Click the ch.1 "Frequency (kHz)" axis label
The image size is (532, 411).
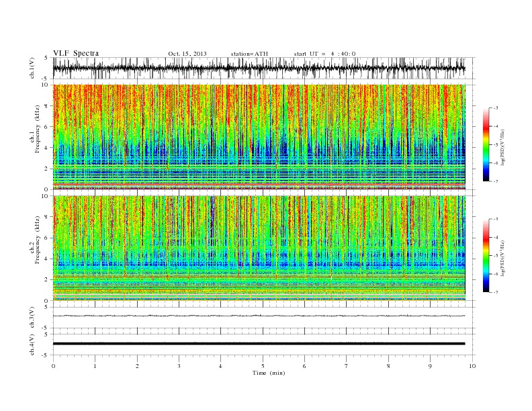click(x=38, y=129)
